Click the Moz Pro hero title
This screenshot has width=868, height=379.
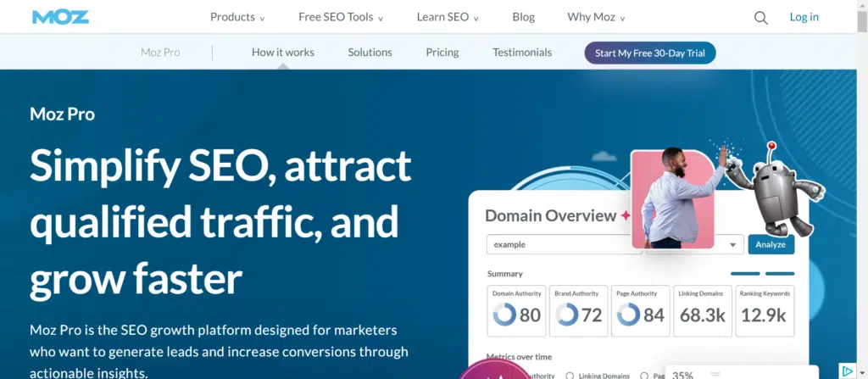point(62,114)
